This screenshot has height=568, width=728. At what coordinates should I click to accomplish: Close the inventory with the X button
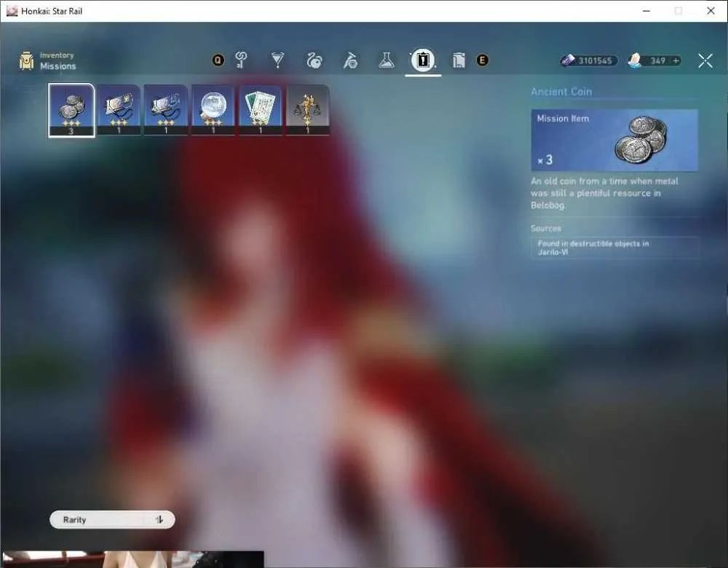(x=705, y=60)
